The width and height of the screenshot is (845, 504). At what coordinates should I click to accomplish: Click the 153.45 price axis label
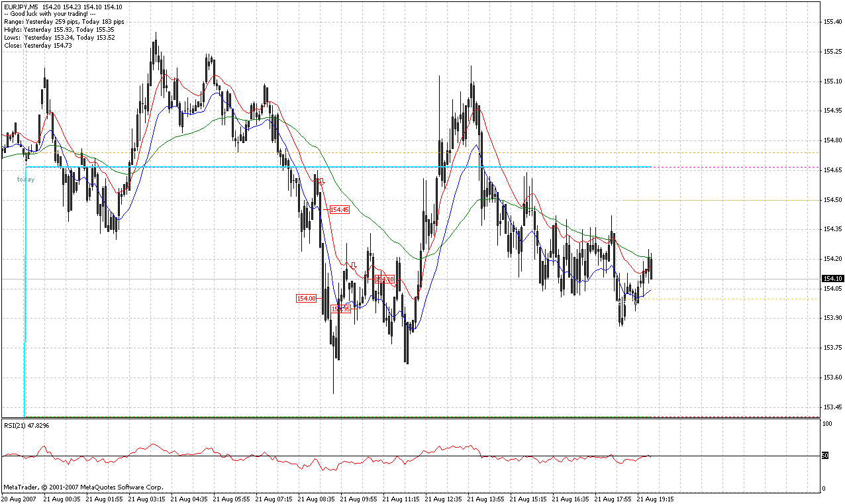coord(833,407)
